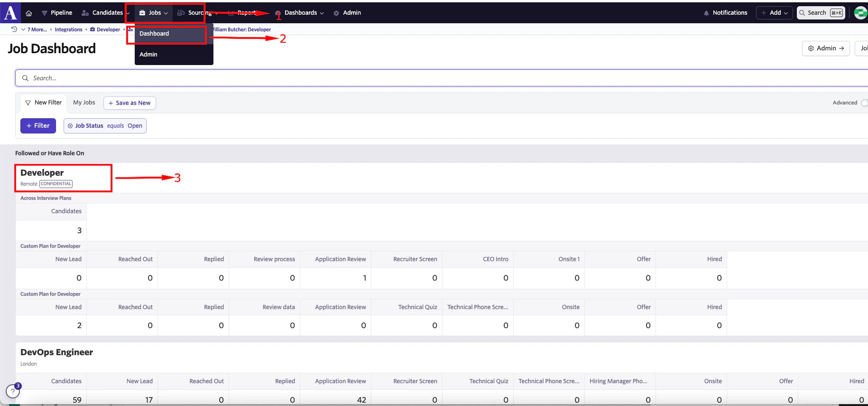
Task: Click the CONFIDENTIAL badge on Developer
Action: tap(56, 184)
